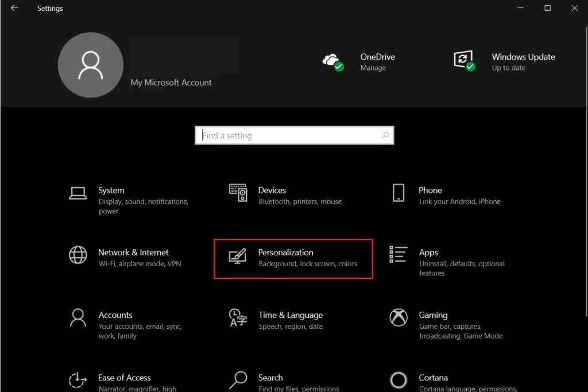
Task: Click the Devices keyboard and speaker icon
Action: pyautogui.click(x=238, y=193)
